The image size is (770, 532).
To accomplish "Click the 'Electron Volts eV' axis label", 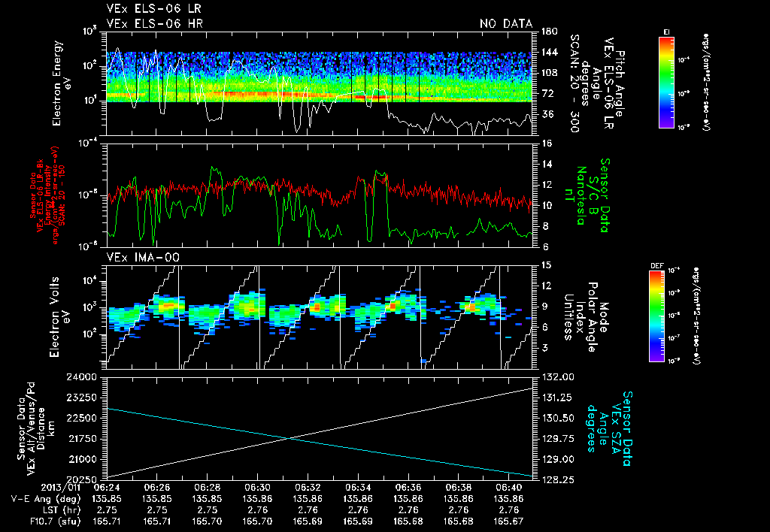I will point(59,317).
